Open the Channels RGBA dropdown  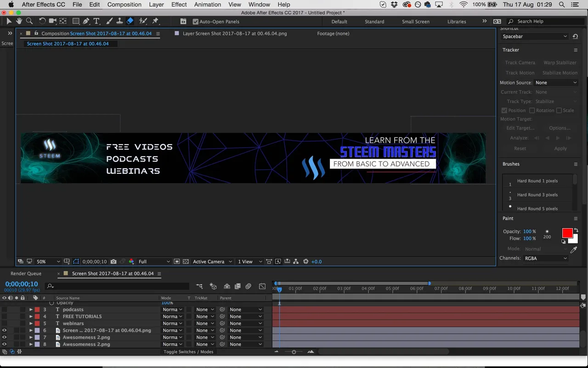click(x=546, y=259)
